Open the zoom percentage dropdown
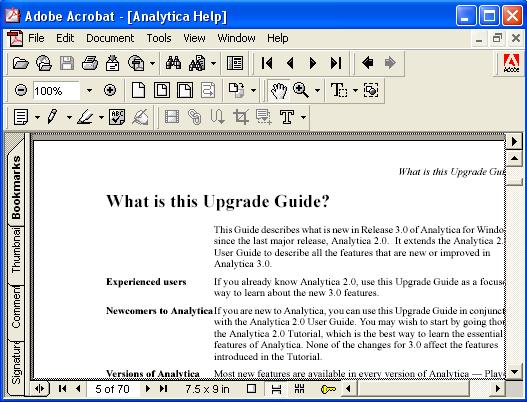This screenshot has height=402, width=527. point(89,91)
